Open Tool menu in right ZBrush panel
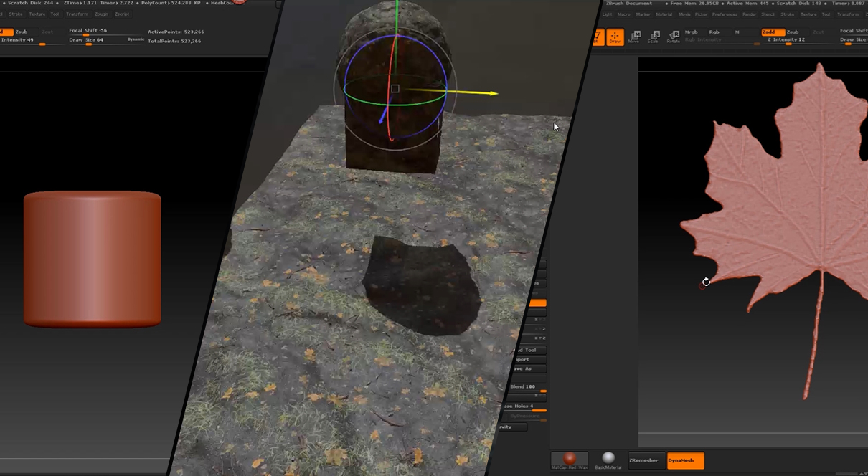The image size is (868, 476). (826, 14)
